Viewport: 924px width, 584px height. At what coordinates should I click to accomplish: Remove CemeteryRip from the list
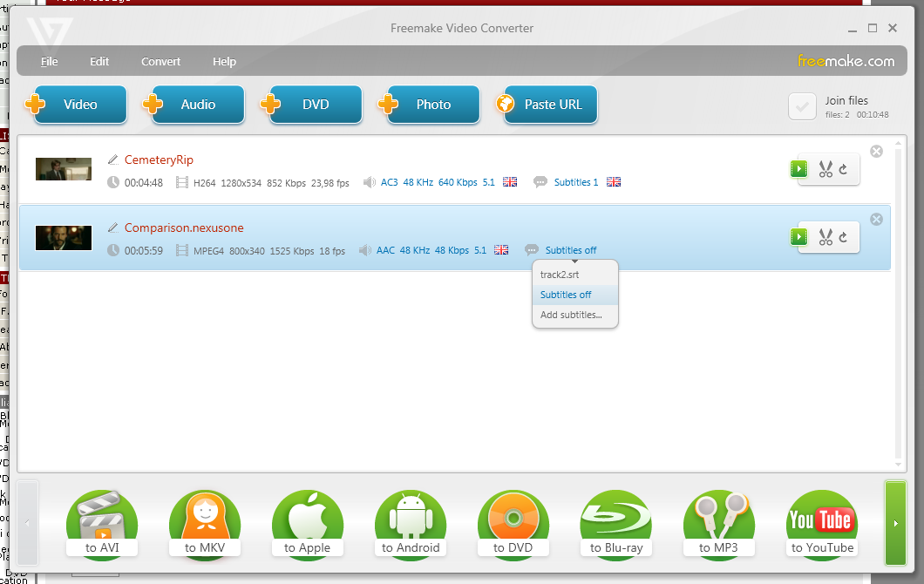click(x=877, y=152)
